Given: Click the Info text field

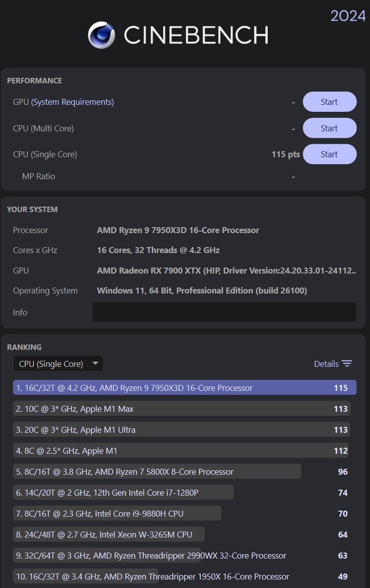Looking at the screenshot, I should coord(224,312).
